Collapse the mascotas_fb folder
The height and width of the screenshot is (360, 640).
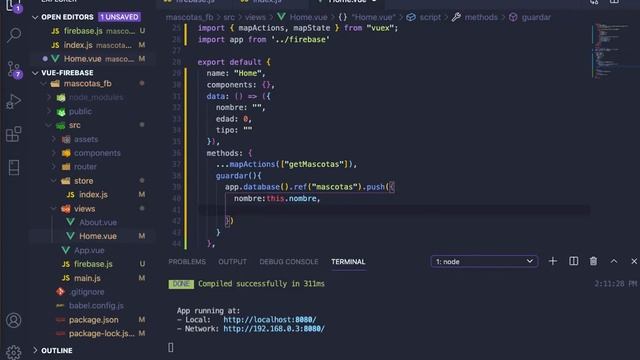87,84
